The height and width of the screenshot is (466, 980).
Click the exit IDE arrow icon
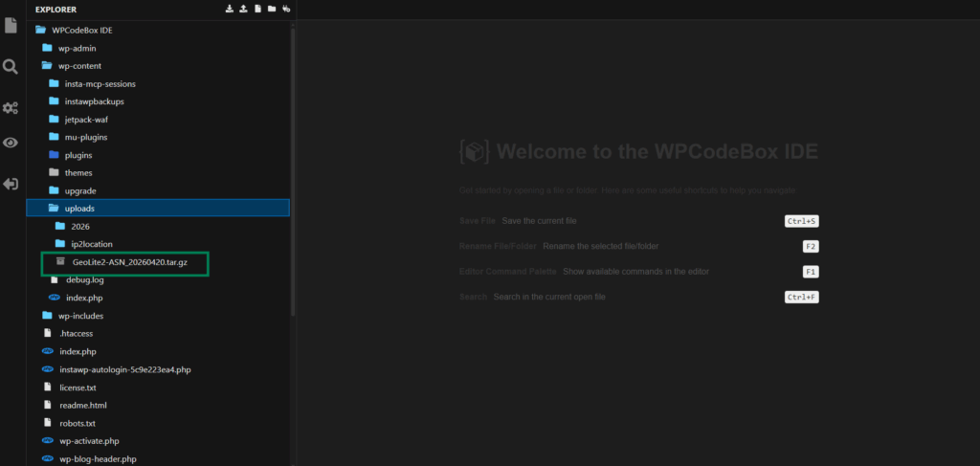point(10,185)
